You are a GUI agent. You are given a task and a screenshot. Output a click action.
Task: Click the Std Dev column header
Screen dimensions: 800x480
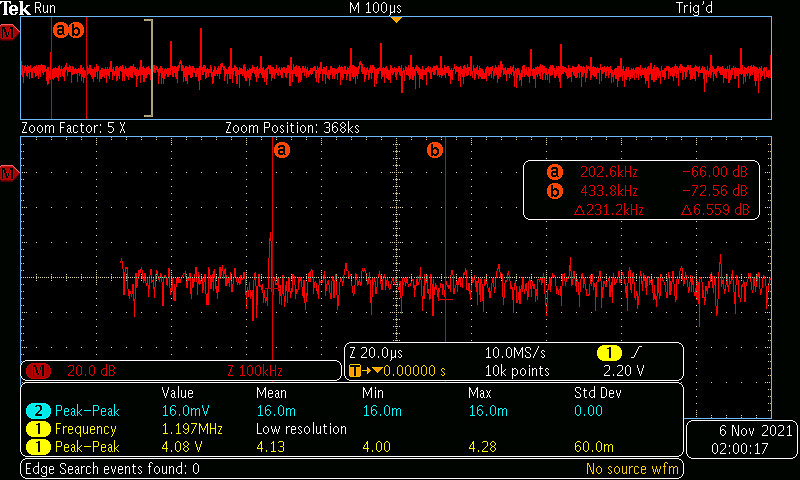pos(597,393)
